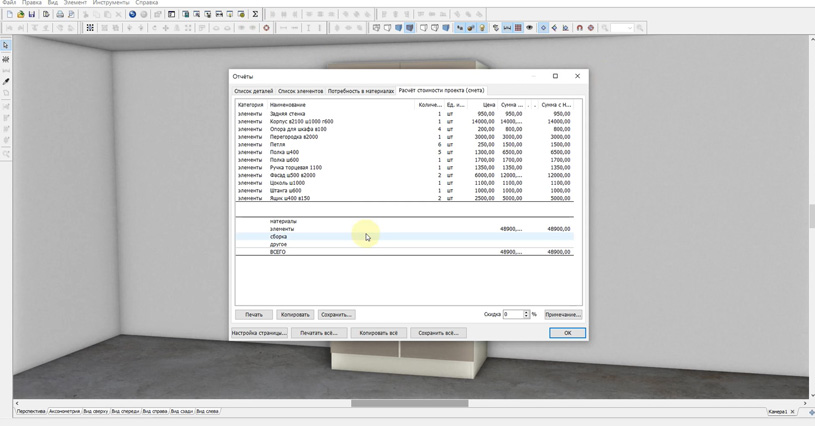Toggle the shadows spheres icon
This screenshot has height=426, width=815.
coord(471,28)
